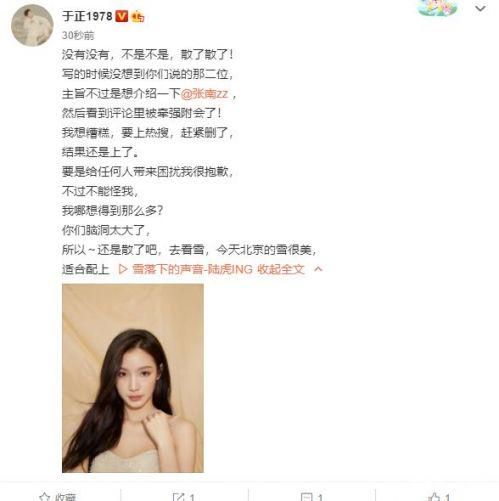499x501 pixels.
Task: Open the post options chevron menu
Action: coord(480,8)
